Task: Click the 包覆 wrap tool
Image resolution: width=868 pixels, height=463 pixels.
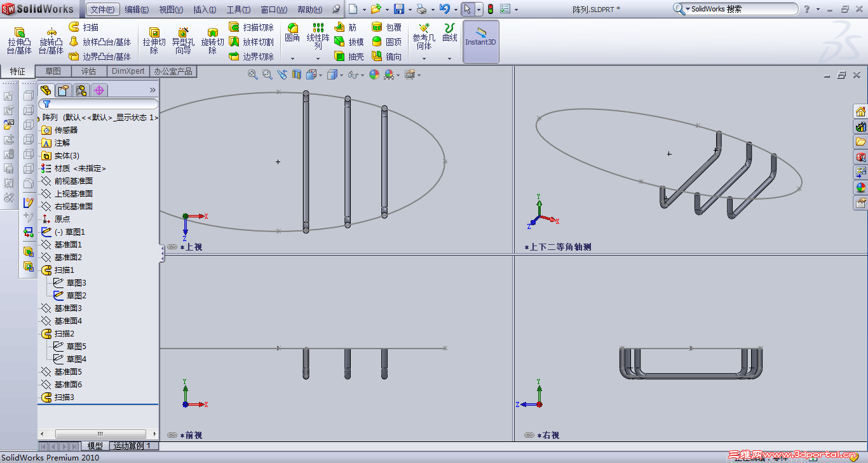Action: (386, 27)
